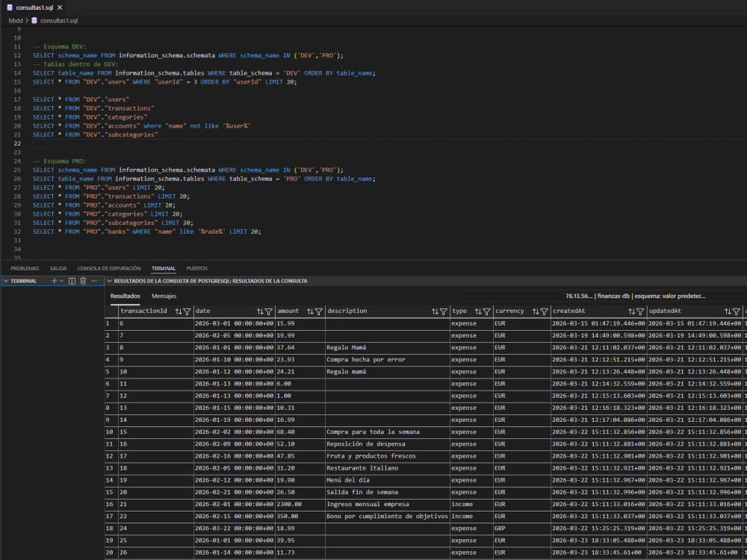The image size is (747, 560).
Task: Split the terminal panel
Action: 72,281
